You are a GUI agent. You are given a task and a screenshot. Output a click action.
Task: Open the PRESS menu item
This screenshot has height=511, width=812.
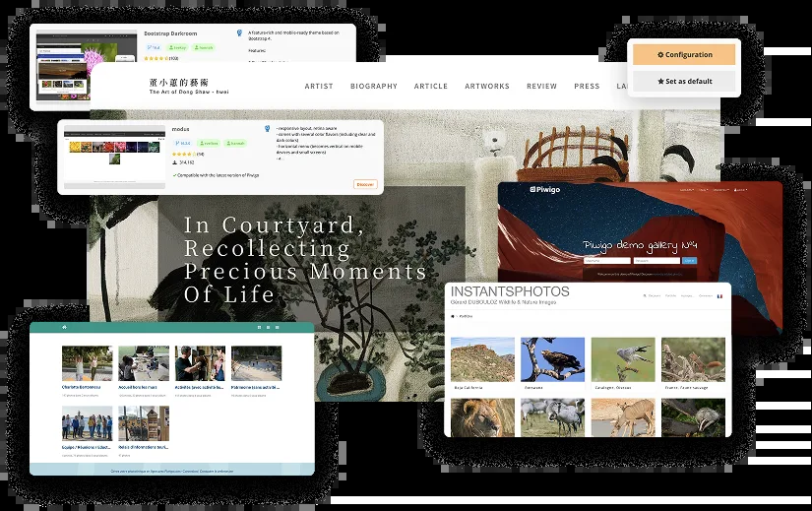point(587,86)
